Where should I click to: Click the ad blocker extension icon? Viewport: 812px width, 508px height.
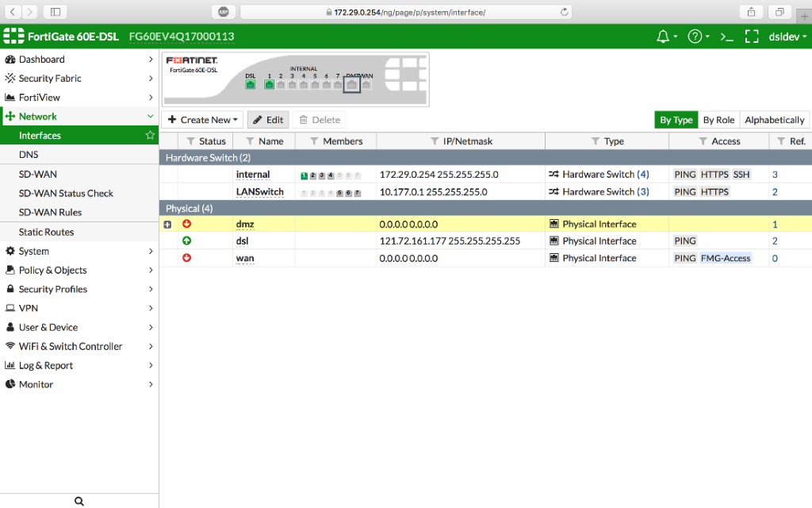(223, 12)
